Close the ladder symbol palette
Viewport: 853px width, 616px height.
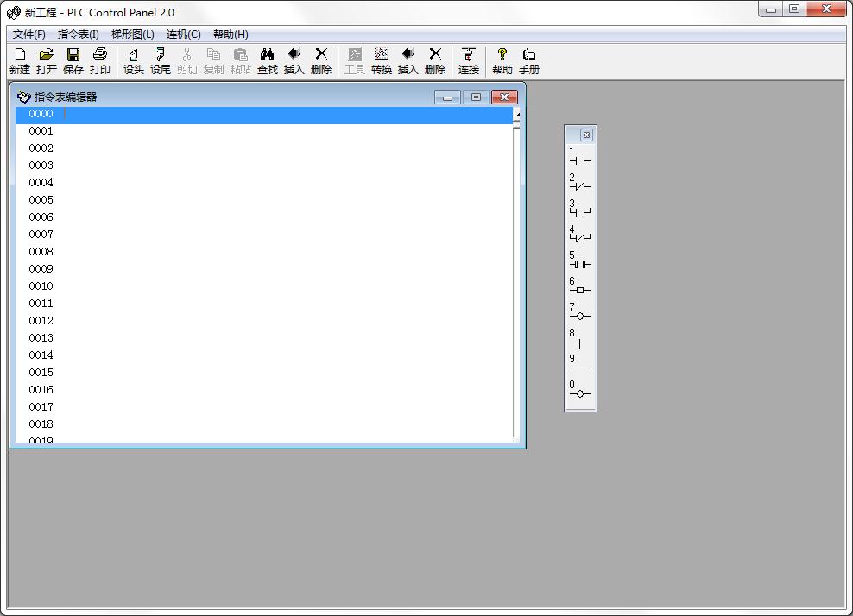pyautogui.click(x=586, y=135)
